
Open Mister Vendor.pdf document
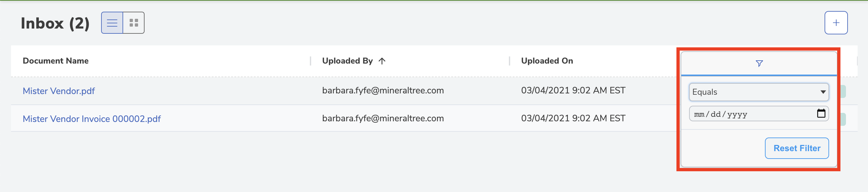(59, 91)
